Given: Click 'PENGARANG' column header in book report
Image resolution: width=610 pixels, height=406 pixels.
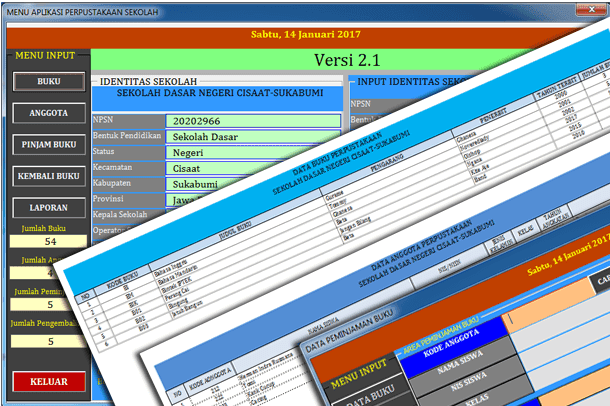Looking at the screenshot, I should coord(386,163).
